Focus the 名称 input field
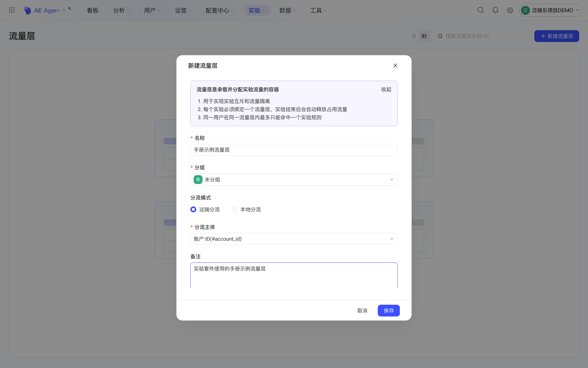 point(294,150)
